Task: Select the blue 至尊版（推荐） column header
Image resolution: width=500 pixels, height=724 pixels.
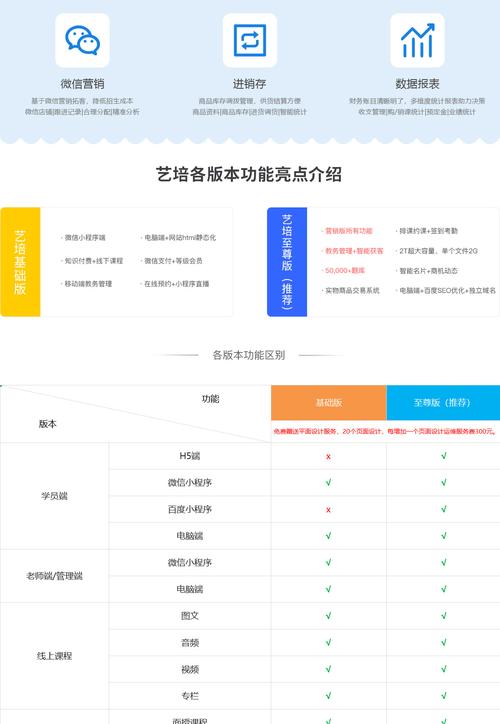Action: (x=443, y=403)
